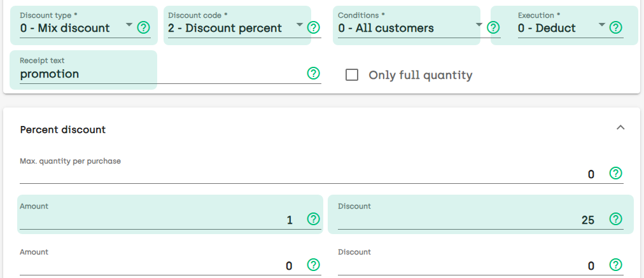Viewport: 644px width, 278px height.
Task: Enable the Only full quantity checkbox
Action: click(x=352, y=75)
